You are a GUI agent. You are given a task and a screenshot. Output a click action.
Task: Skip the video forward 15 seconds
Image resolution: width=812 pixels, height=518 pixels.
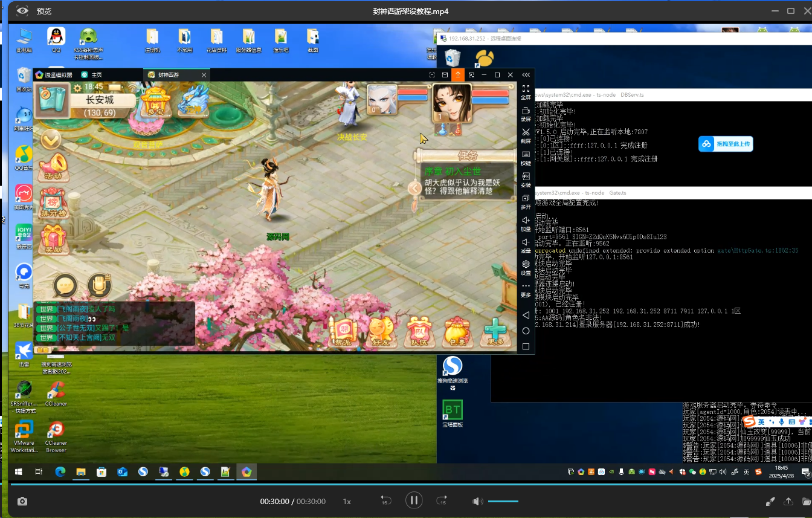tap(442, 501)
